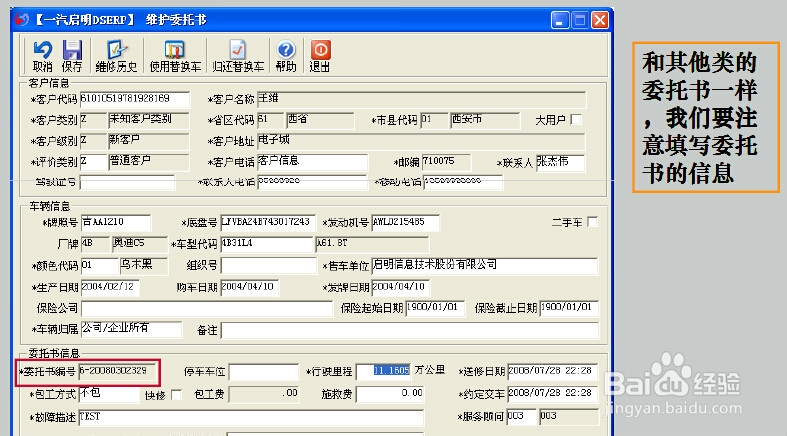The width and height of the screenshot is (787, 436).
Task: Click the 包工费 amount field
Action: tap(264, 394)
